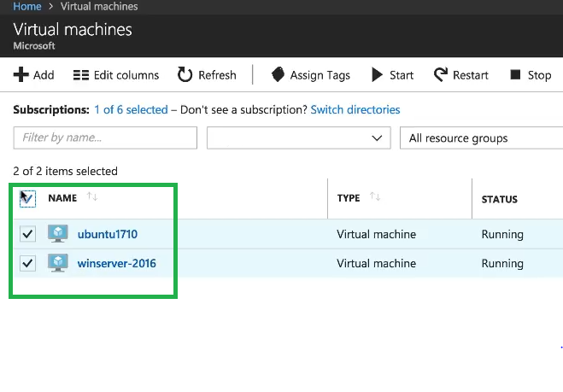Click the Start label in toolbar
This screenshot has width=563, height=392.
tap(402, 75)
